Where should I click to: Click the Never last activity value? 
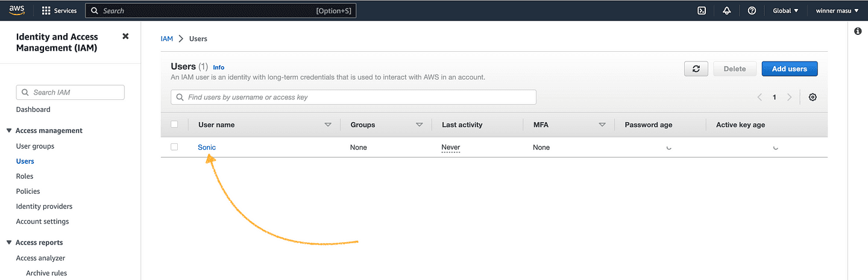(451, 148)
